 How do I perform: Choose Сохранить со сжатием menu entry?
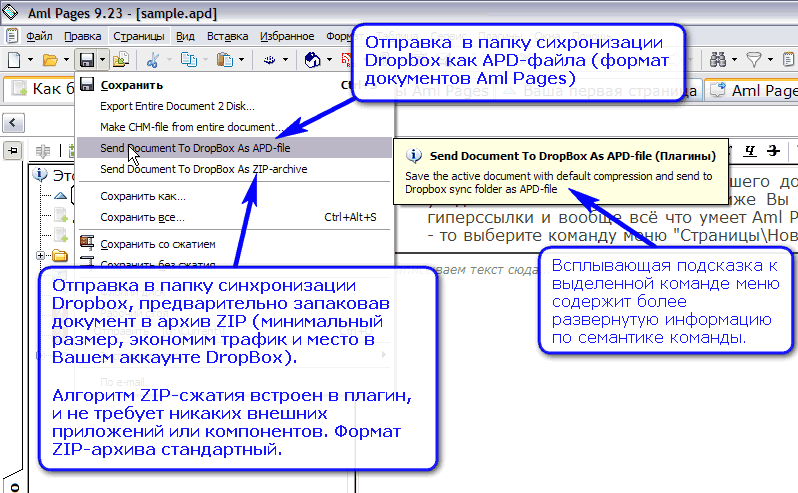click(x=234, y=244)
